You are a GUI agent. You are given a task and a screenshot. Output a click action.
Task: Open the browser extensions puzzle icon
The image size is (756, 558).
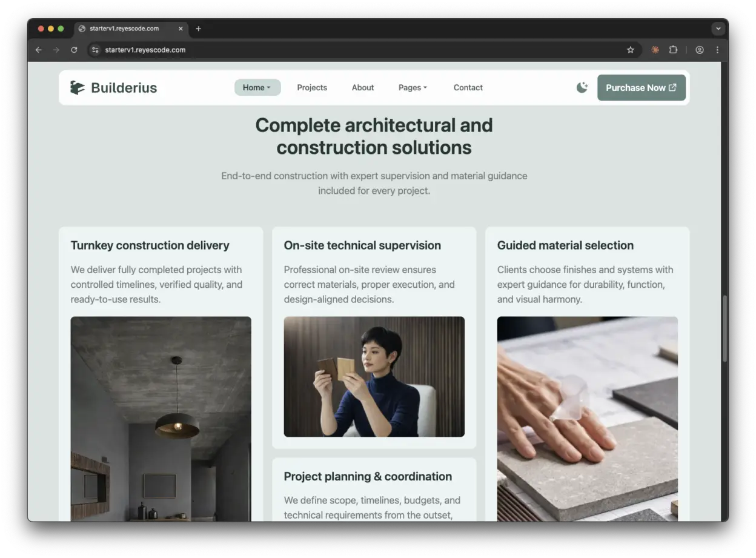673,50
